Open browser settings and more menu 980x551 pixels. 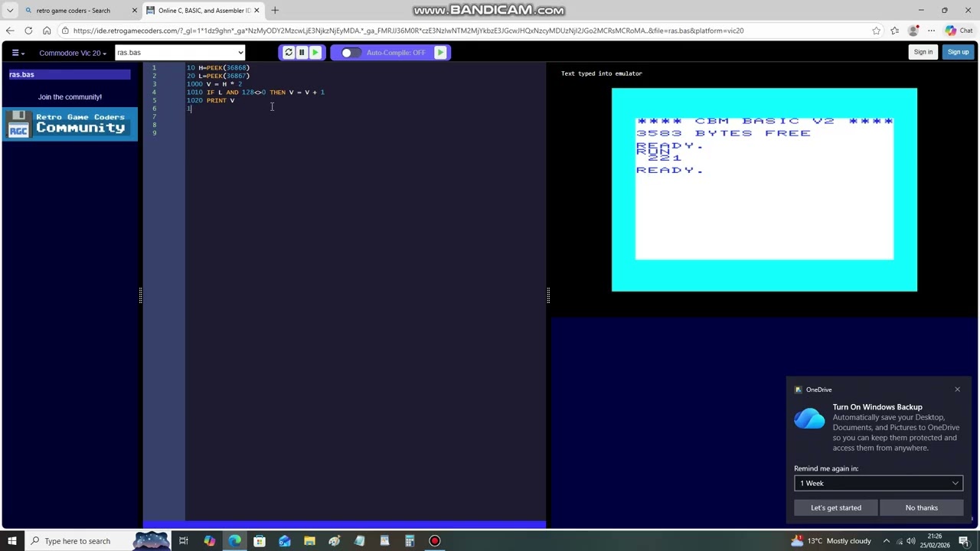(x=931, y=31)
